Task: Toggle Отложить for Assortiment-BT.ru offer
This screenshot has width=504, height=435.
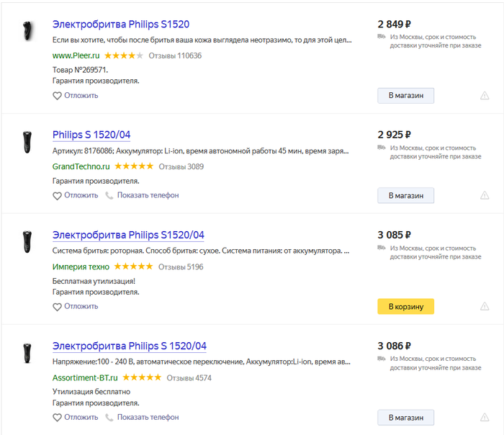Action: (x=75, y=417)
